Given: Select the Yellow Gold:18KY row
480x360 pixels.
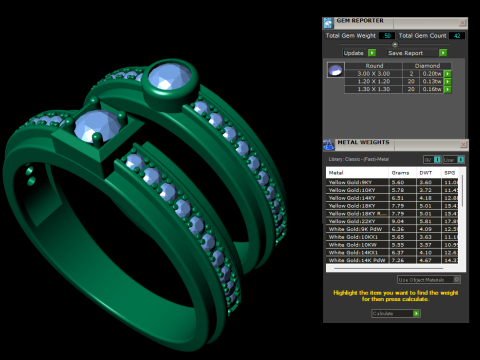Looking at the screenshot, I should click(392, 206).
